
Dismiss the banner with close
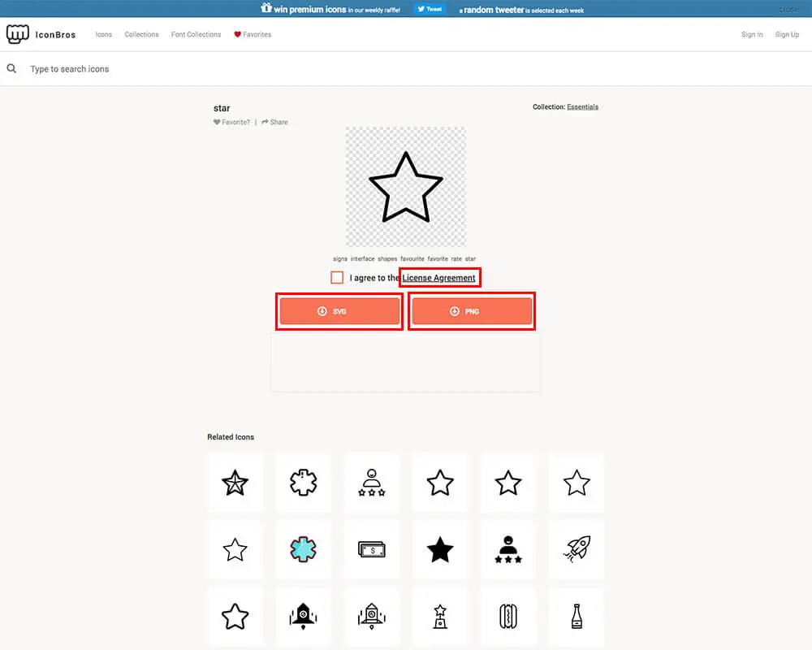[788, 9]
